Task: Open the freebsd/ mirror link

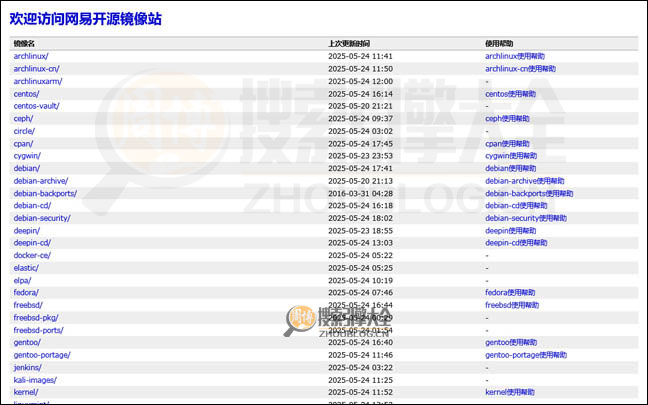Action: 28,305
